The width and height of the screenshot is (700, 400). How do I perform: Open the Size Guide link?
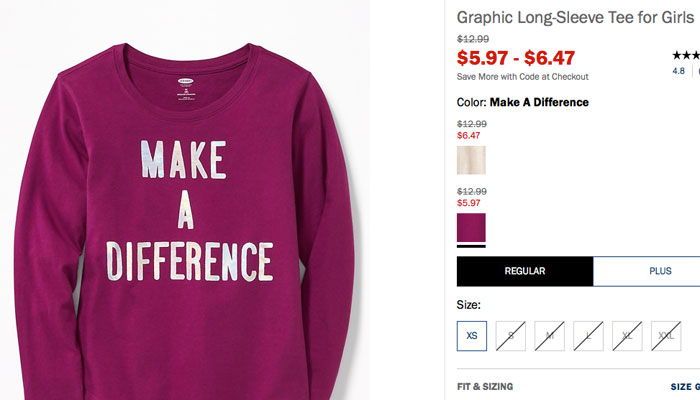pos(683,385)
